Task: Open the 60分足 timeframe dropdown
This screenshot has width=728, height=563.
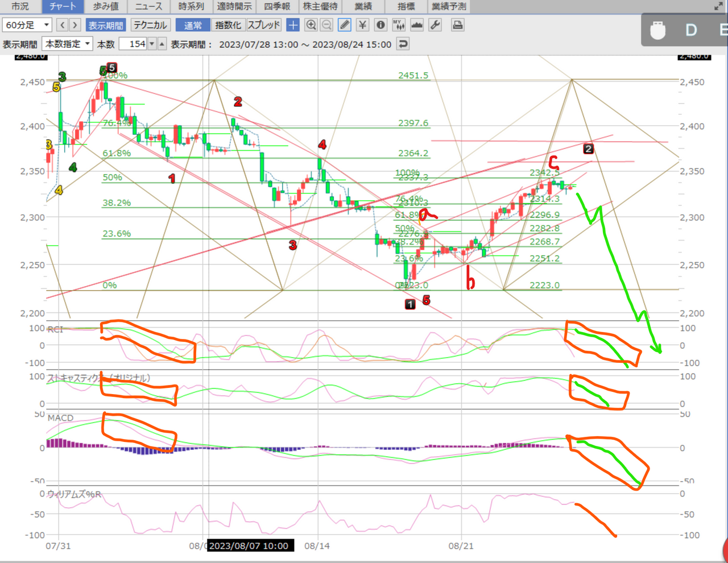Action: pyautogui.click(x=27, y=25)
